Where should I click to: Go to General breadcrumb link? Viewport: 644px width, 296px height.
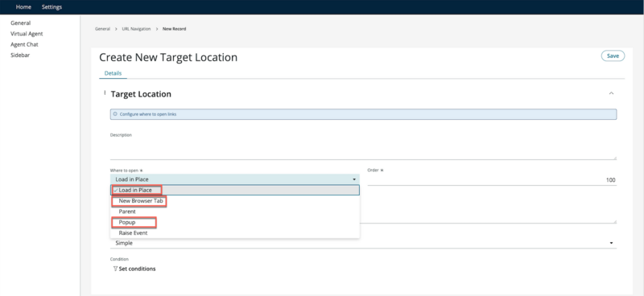[103, 29]
